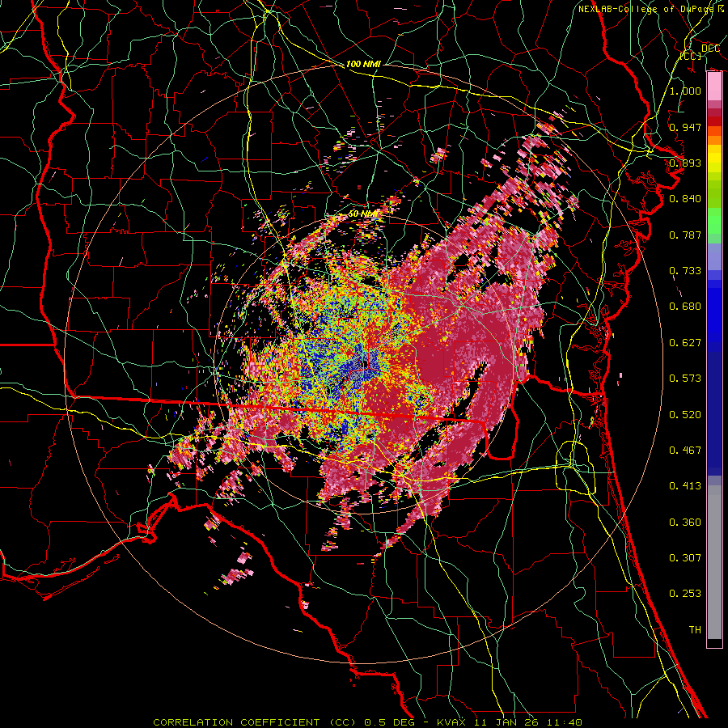Click the 11:40 timestamp text
The height and width of the screenshot is (728, 728).
[x=564, y=722]
